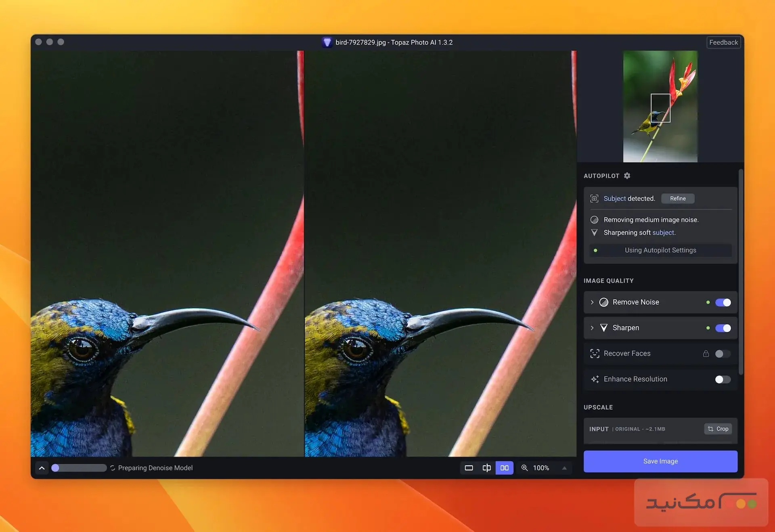Viewport: 775px width, 532px height.
Task: Turn on Enhance Resolution
Action: point(722,379)
